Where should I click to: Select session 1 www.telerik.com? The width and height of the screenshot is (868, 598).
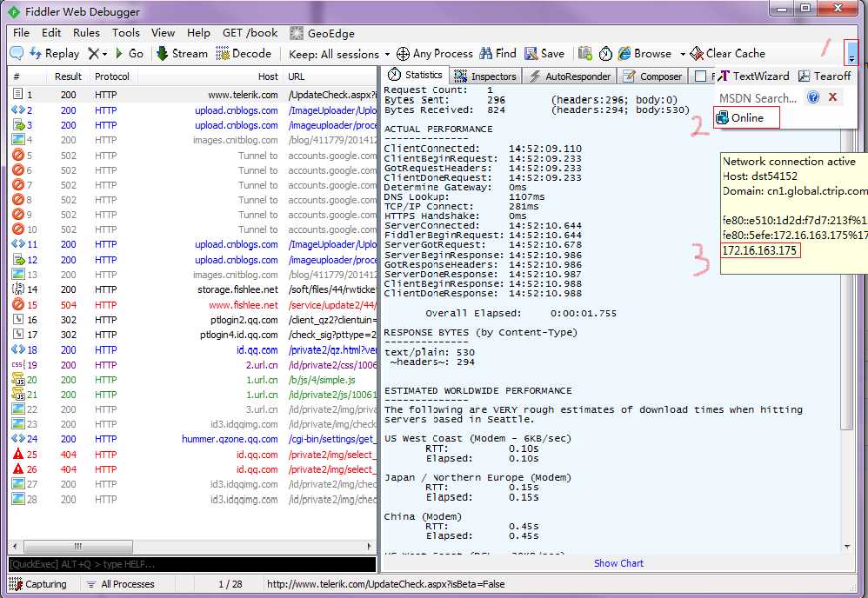(x=192, y=95)
